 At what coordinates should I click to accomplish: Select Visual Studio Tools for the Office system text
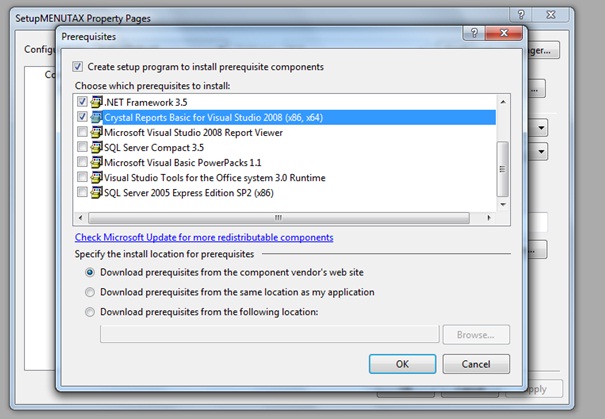[x=215, y=178]
